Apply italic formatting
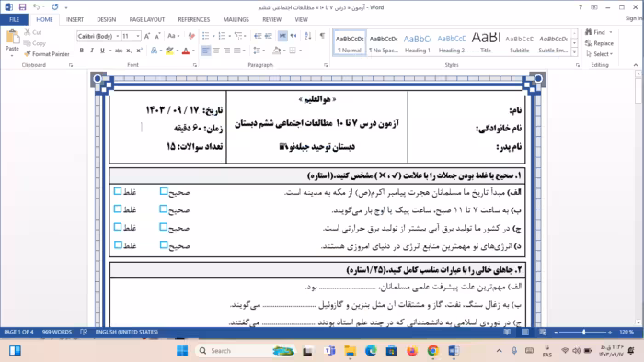The width and height of the screenshot is (644, 362). [92, 51]
